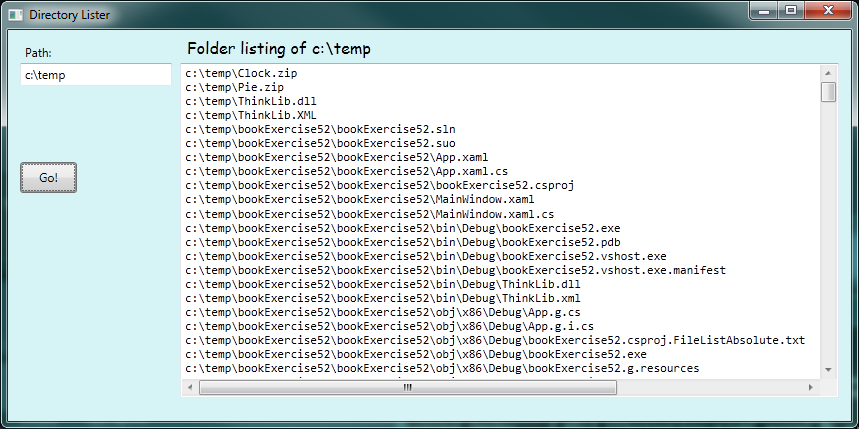Click the Path: label
Viewport: 859px width, 429px height.
click(38, 53)
